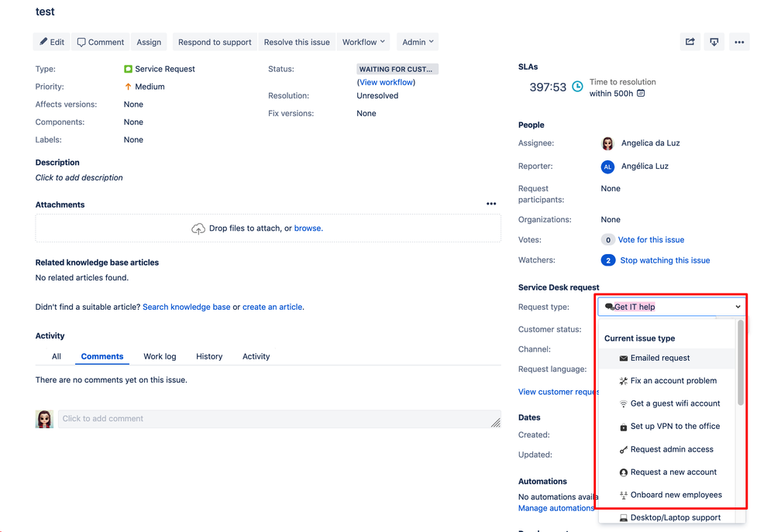This screenshot has width=774, height=532.
Task: Click to add description
Action: [79, 177]
